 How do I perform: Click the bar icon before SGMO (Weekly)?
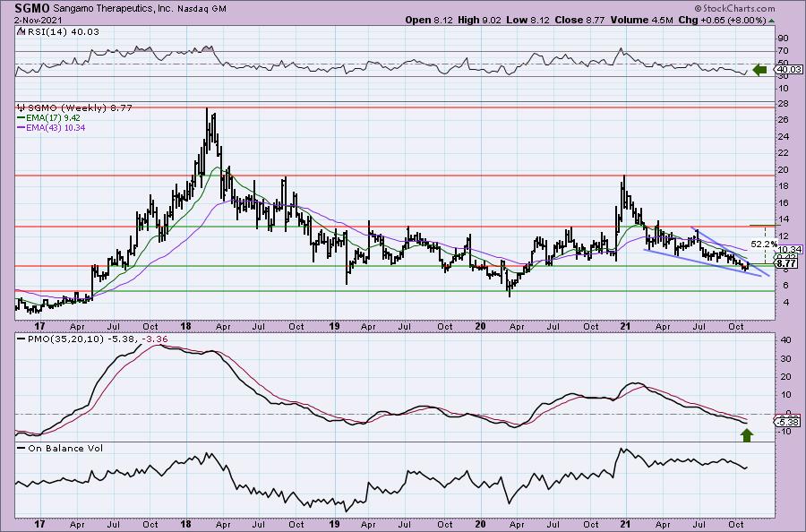[x=21, y=108]
